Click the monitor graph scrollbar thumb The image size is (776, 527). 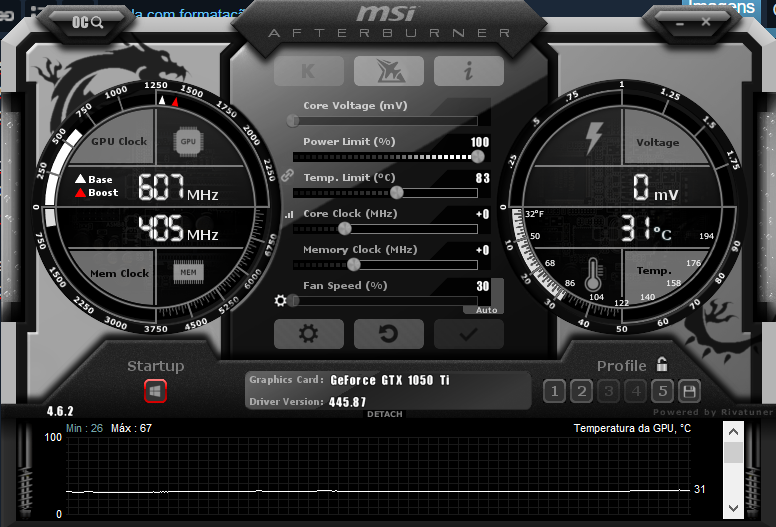733,452
